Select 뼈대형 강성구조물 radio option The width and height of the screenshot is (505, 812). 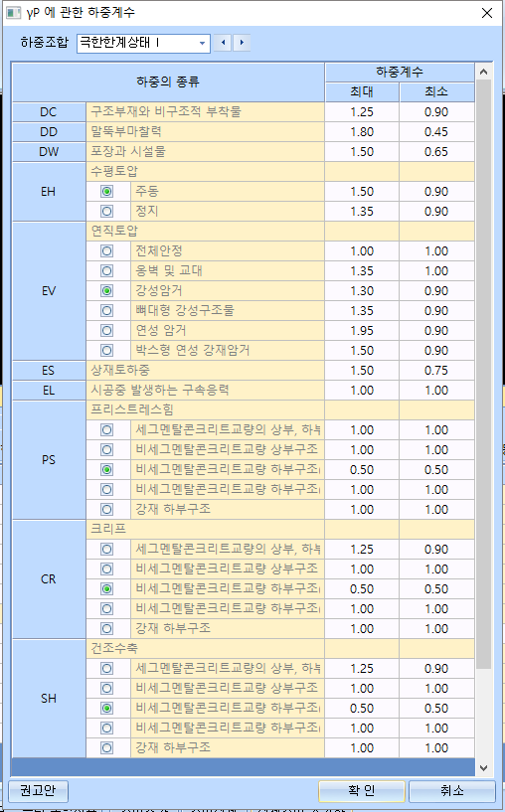[x=107, y=311]
